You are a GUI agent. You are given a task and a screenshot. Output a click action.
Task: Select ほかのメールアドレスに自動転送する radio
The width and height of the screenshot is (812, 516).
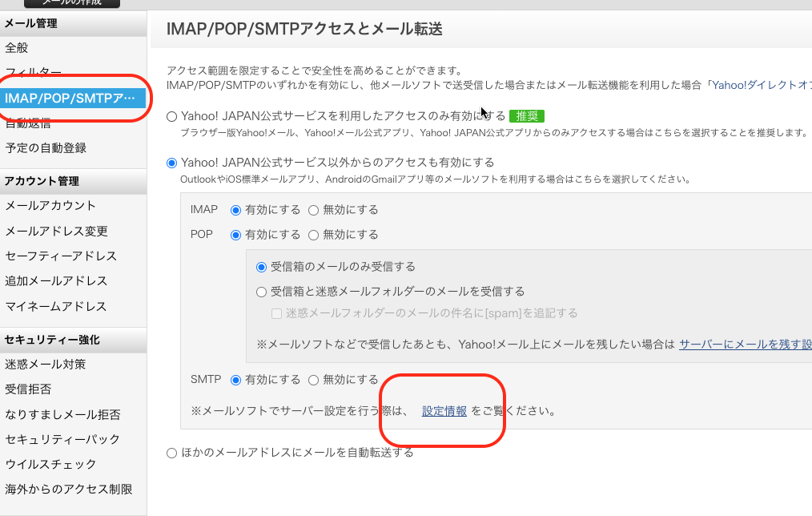[172, 454]
